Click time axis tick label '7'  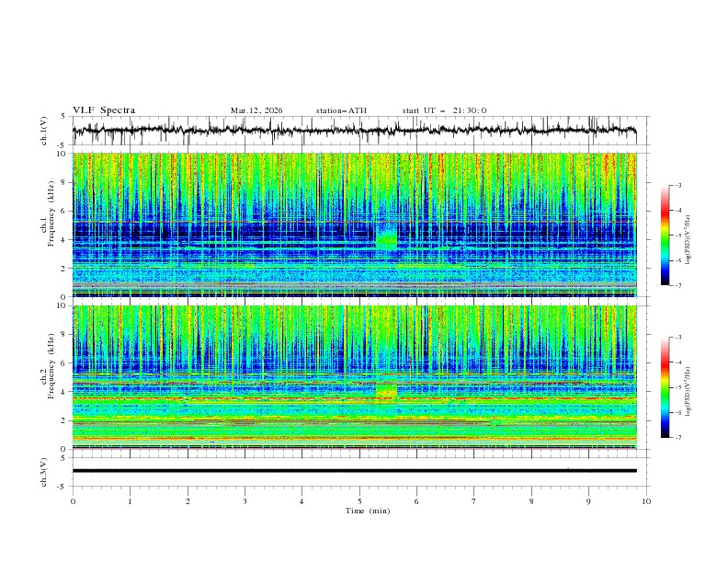pos(474,501)
